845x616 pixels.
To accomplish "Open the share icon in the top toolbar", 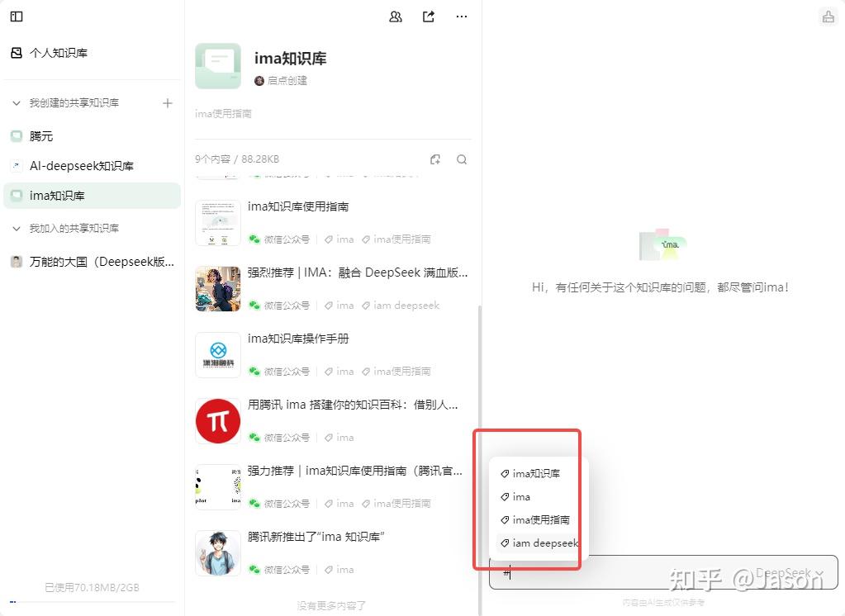I will tap(428, 16).
